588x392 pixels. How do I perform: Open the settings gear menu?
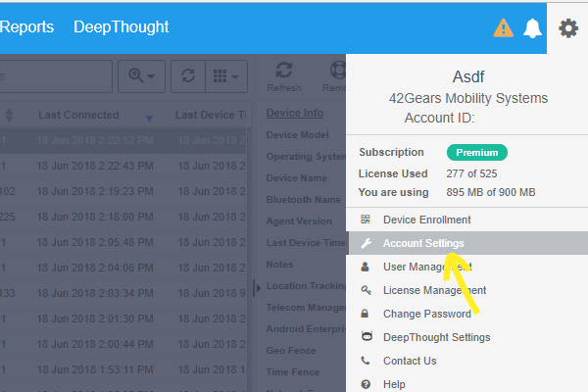(x=568, y=28)
